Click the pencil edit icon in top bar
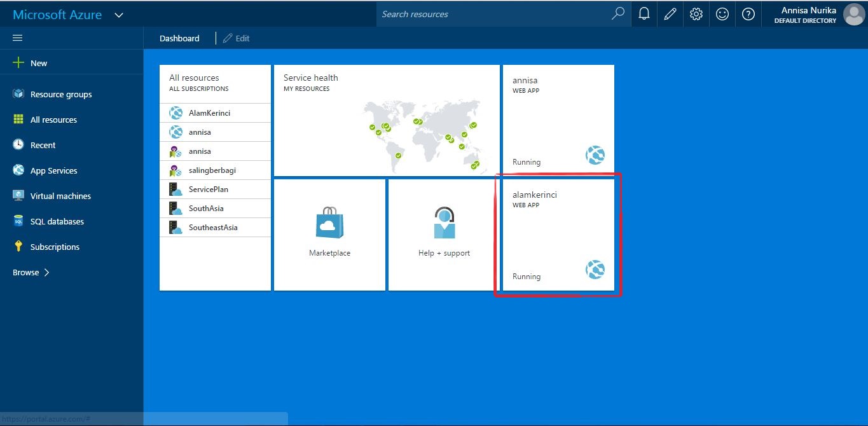 coord(670,14)
